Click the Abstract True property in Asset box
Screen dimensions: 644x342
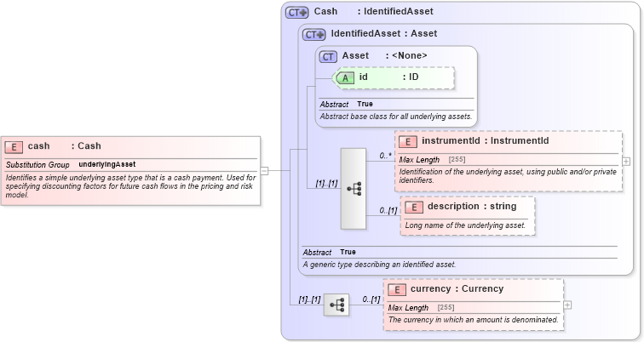tap(346, 104)
